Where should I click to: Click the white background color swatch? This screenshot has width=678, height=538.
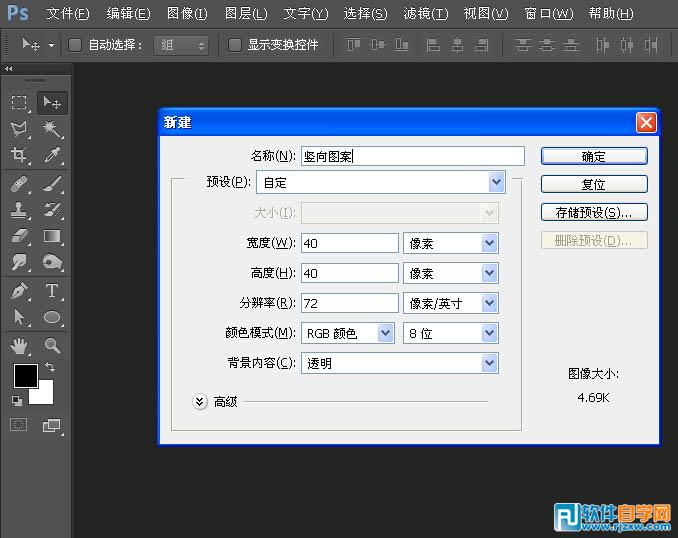(45, 395)
